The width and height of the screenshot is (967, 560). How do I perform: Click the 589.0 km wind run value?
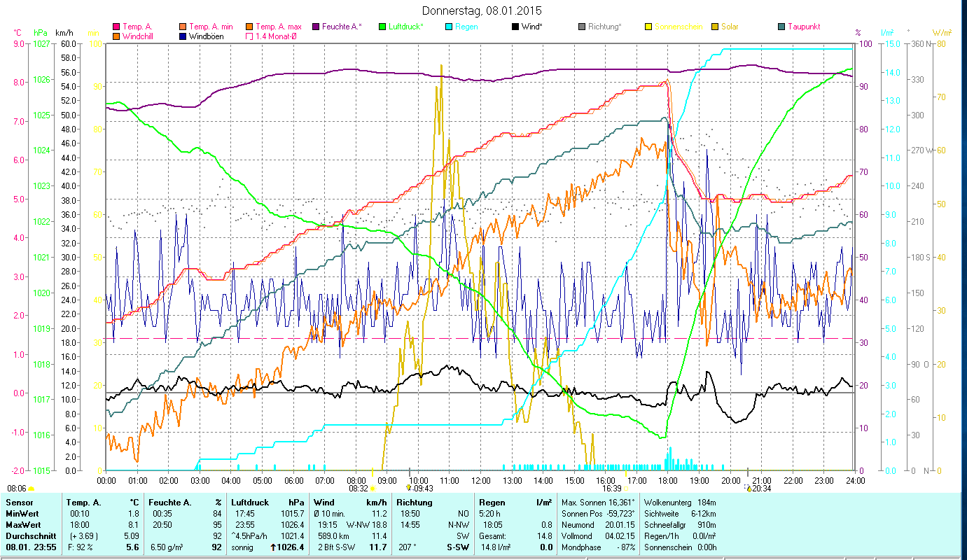click(333, 535)
